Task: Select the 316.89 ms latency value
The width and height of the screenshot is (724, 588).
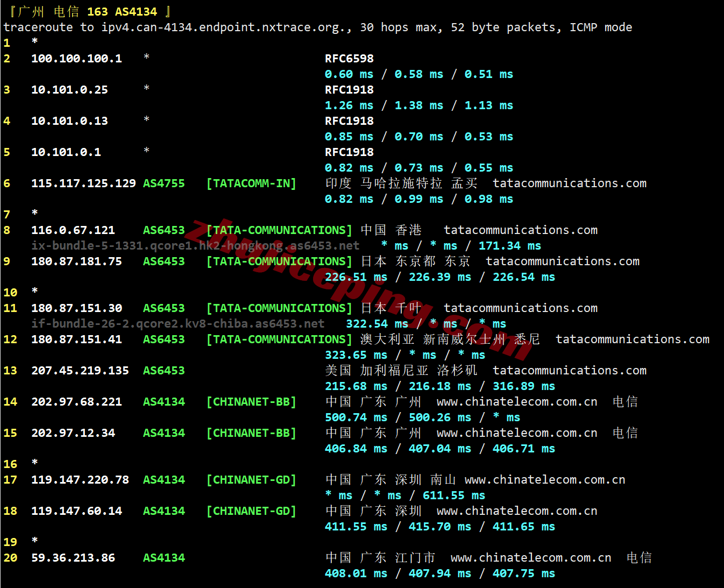Action: point(524,386)
